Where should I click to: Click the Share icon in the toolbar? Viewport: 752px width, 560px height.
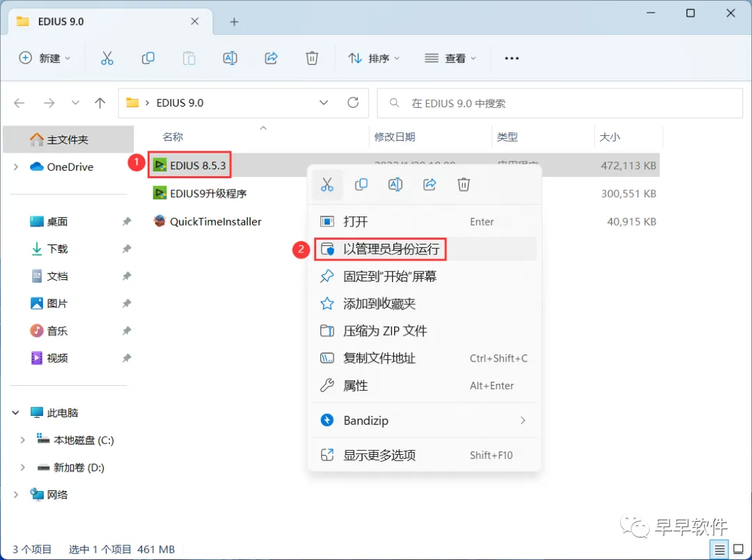(271, 58)
